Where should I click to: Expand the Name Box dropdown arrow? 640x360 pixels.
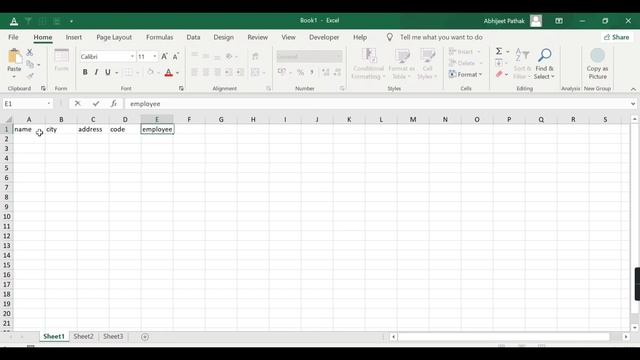pos(49,104)
